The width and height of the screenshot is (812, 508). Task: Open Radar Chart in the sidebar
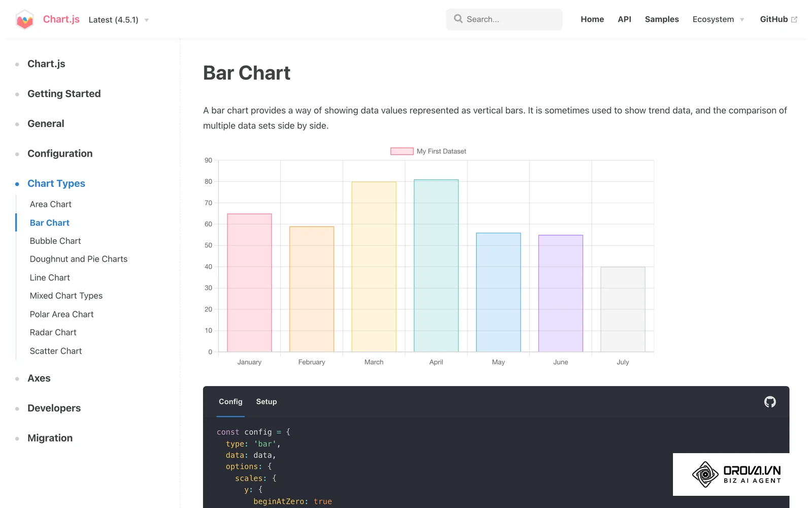point(53,332)
